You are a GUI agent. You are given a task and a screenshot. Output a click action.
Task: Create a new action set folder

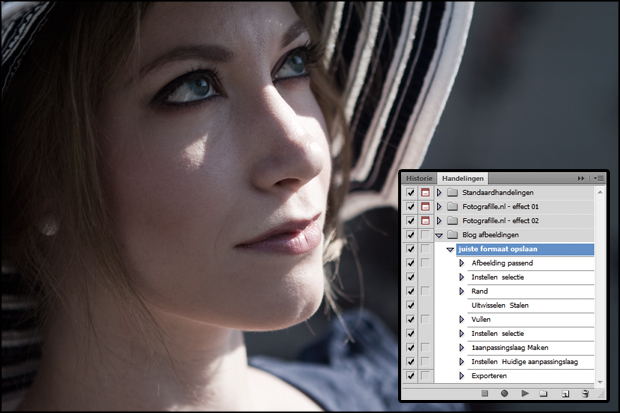pos(543,394)
